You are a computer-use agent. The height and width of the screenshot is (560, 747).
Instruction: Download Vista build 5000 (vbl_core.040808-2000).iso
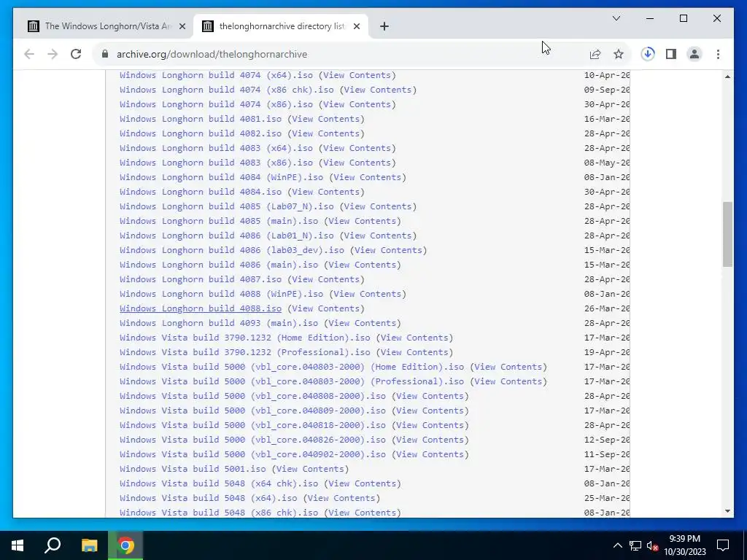[252, 396]
